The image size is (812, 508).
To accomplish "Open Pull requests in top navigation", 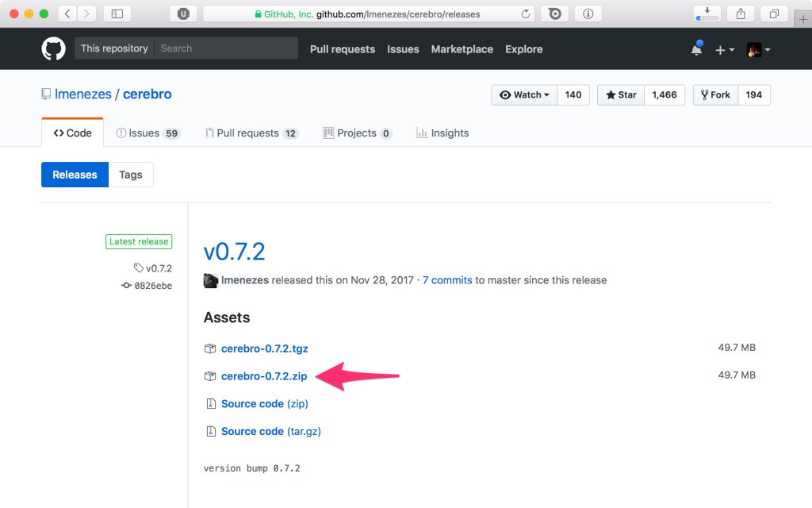I will (343, 49).
